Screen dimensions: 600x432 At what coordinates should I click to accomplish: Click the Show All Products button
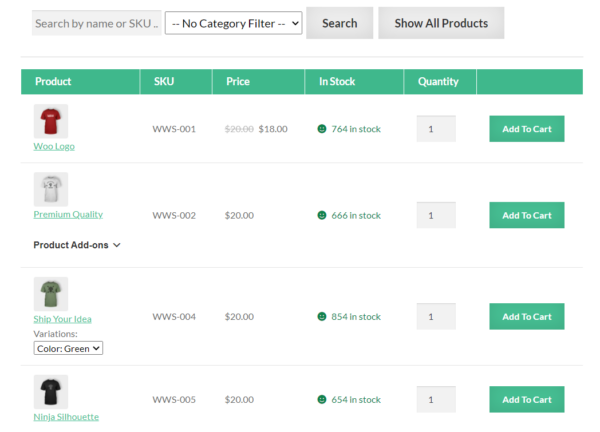point(441,23)
